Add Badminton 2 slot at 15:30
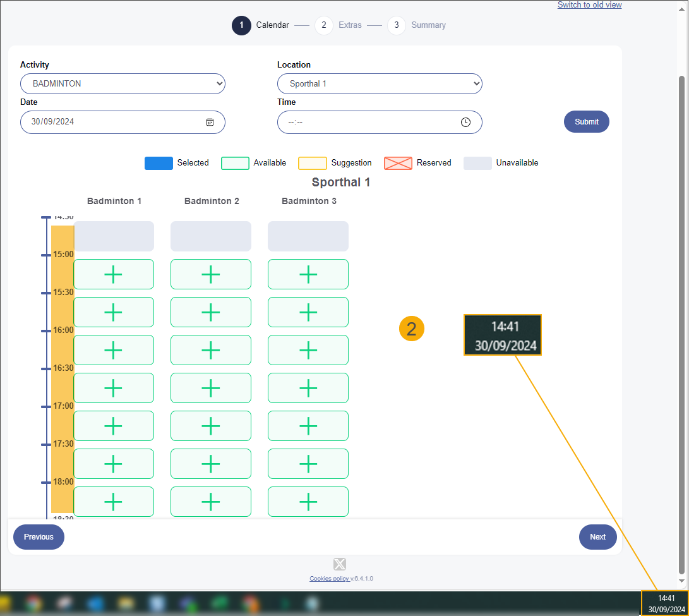 (x=210, y=312)
